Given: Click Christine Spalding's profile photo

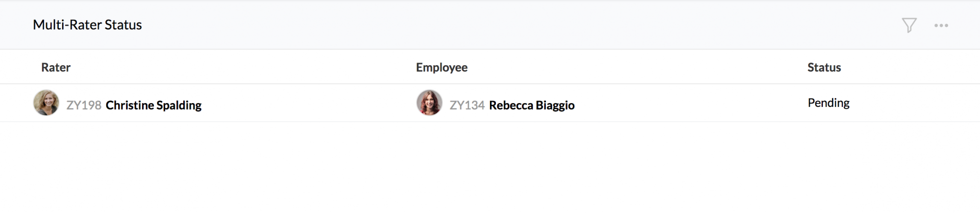Looking at the screenshot, I should pyautogui.click(x=46, y=103).
